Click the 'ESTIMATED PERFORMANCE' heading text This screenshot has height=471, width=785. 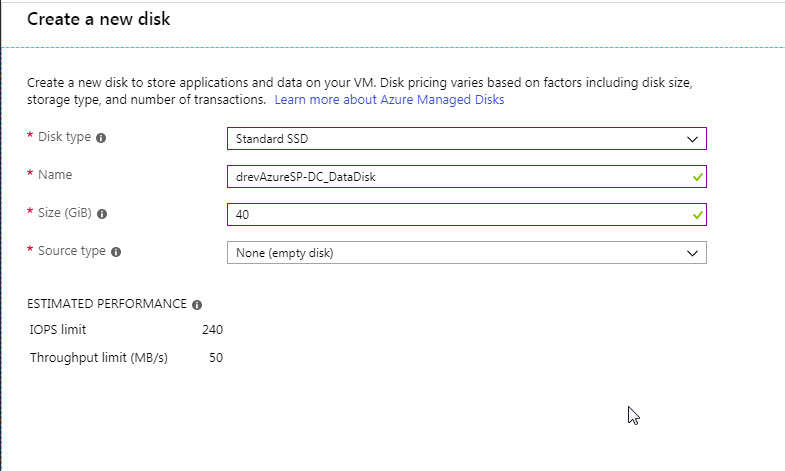tap(107, 304)
